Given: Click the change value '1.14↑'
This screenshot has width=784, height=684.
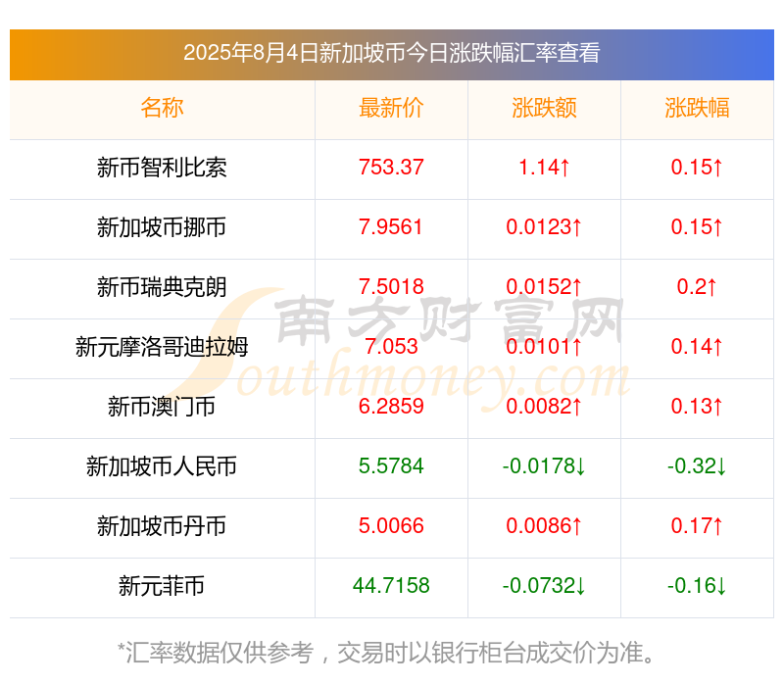Looking at the screenshot, I should pyautogui.click(x=544, y=167).
